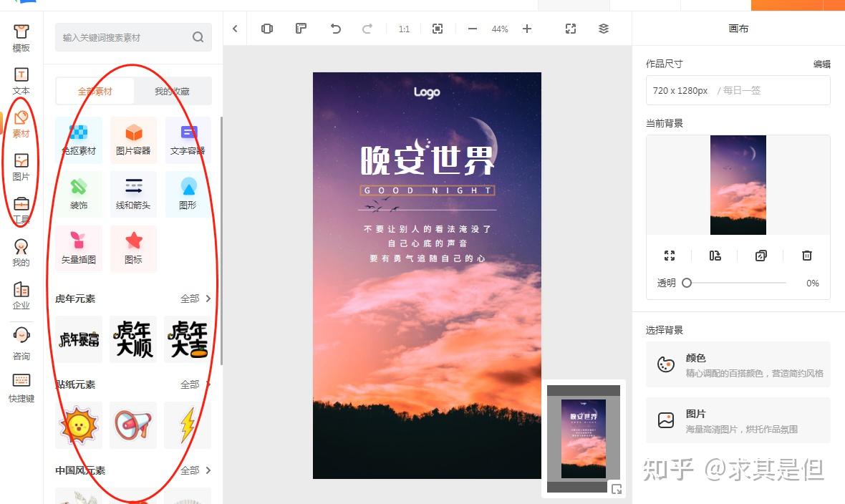This screenshot has height=504, width=845.
Task: Zoom in with the plus button
Action: pyautogui.click(x=527, y=29)
